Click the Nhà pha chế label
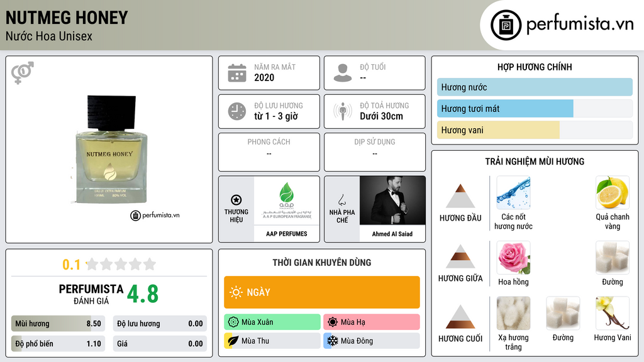This screenshot has height=362, width=644. [x=342, y=216]
